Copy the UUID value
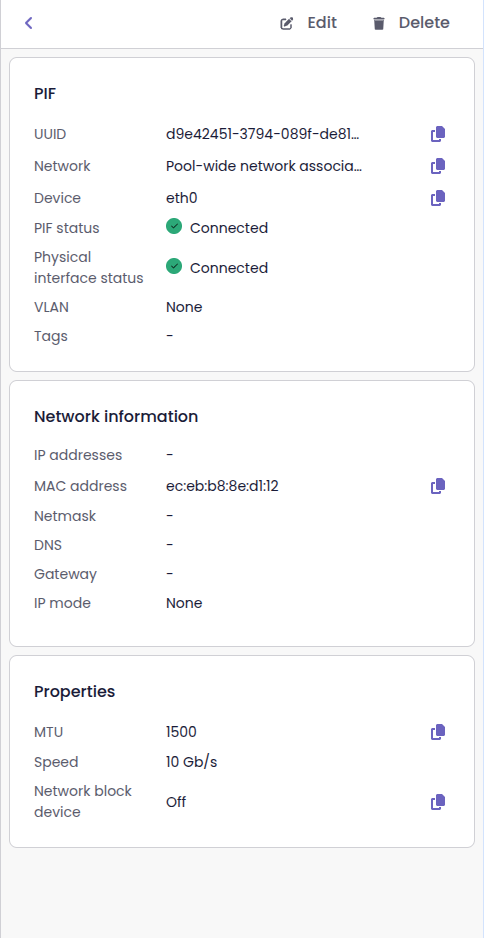The image size is (484, 938). [x=438, y=134]
